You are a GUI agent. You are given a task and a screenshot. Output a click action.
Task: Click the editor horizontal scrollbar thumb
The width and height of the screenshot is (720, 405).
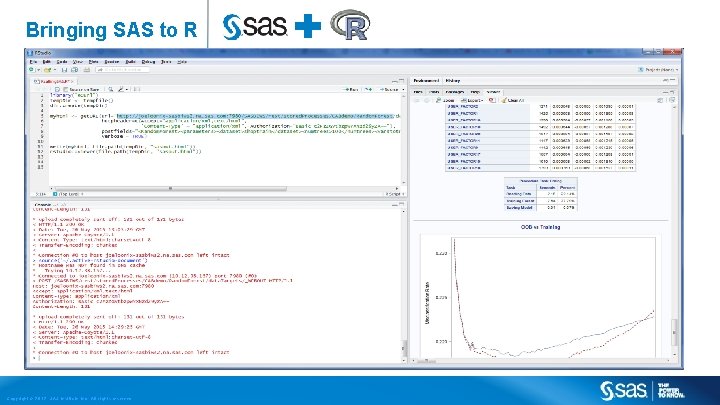coord(170,188)
